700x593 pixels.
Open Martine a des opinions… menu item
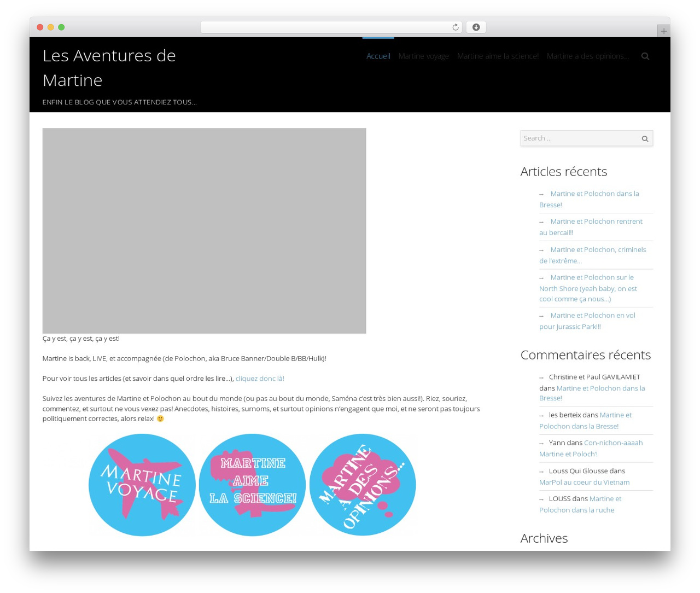point(588,56)
